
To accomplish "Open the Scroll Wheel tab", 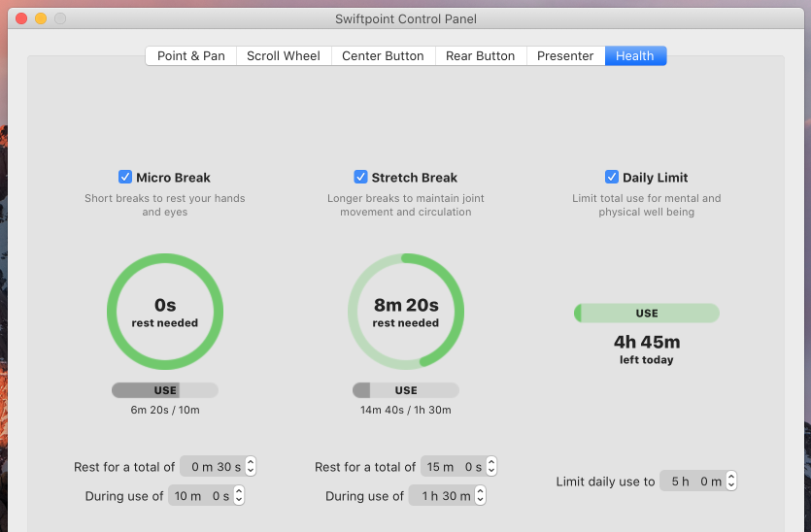I will [x=284, y=56].
